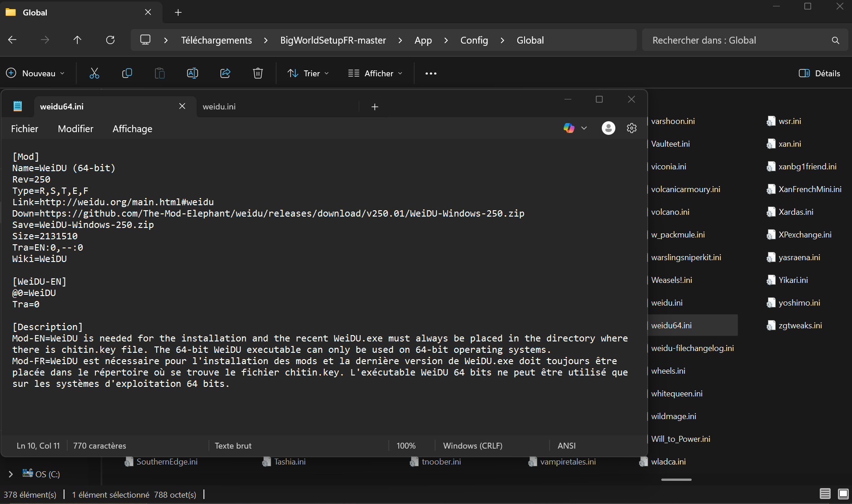Open the See more ellipsis menu
The height and width of the screenshot is (504, 852).
coord(431,73)
